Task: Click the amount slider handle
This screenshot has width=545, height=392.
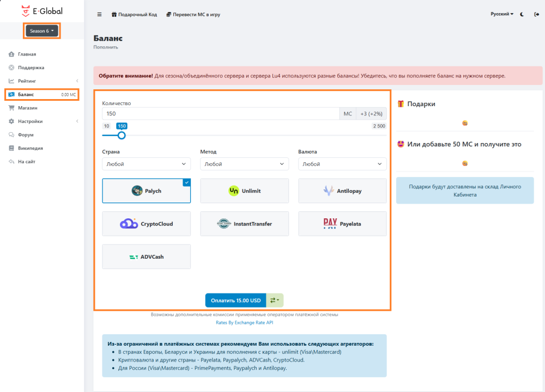Action: click(x=122, y=135)
